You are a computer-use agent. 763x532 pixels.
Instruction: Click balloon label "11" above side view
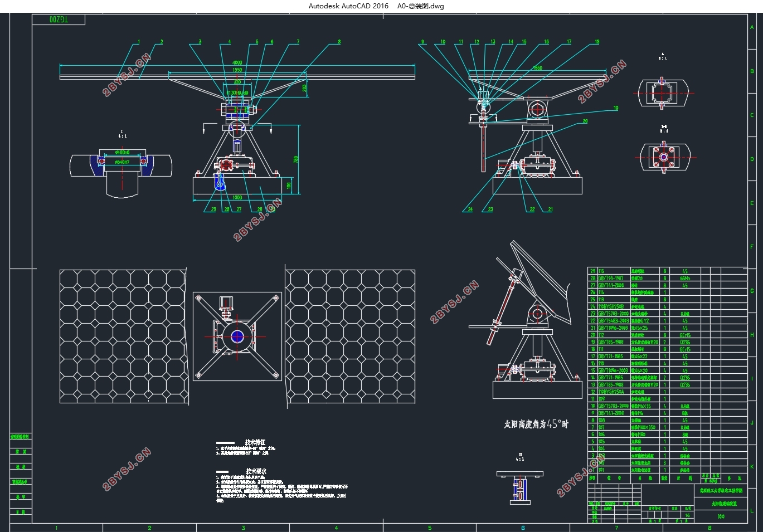coord(461,42)
